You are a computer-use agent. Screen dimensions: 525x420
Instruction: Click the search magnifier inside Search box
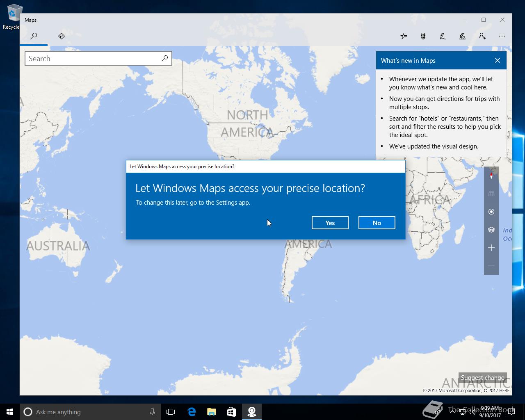click(165, 58)
